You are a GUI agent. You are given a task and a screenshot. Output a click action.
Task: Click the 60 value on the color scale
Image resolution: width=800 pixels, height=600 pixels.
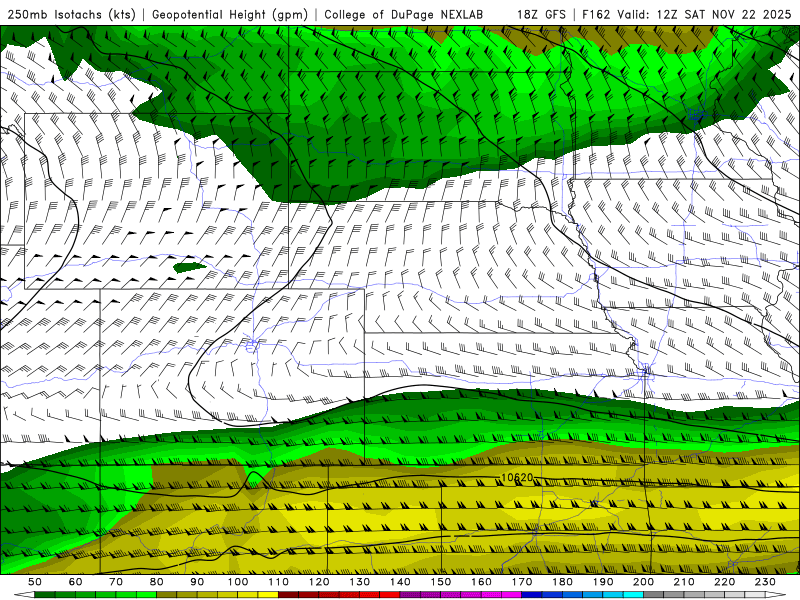coord(75,582)
